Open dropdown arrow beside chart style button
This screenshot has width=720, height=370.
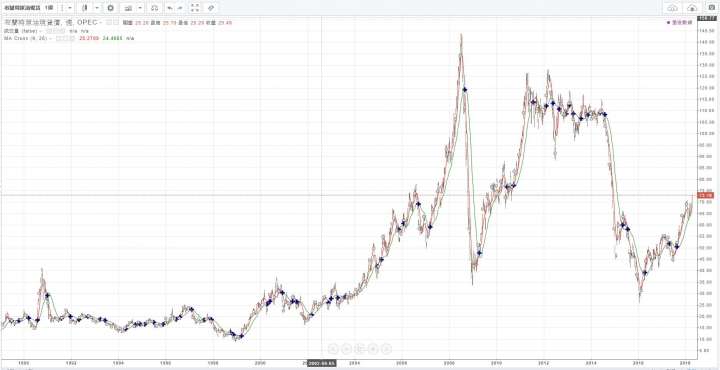click(x=96, y=8)
